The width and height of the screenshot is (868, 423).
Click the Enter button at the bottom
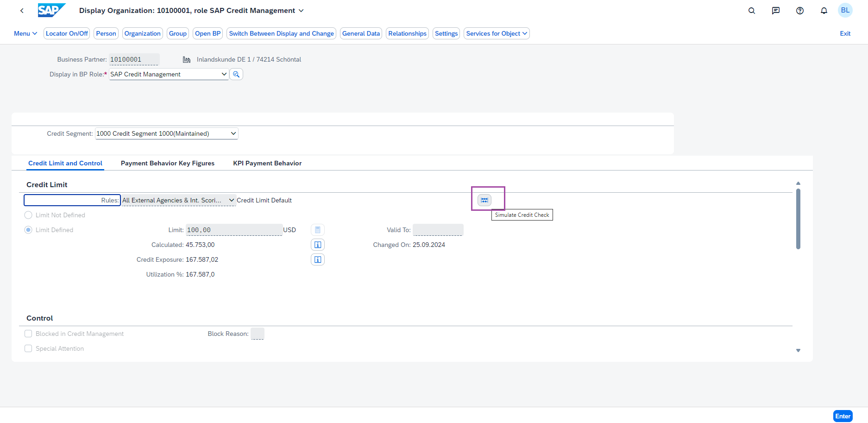[x=843, y=416]
